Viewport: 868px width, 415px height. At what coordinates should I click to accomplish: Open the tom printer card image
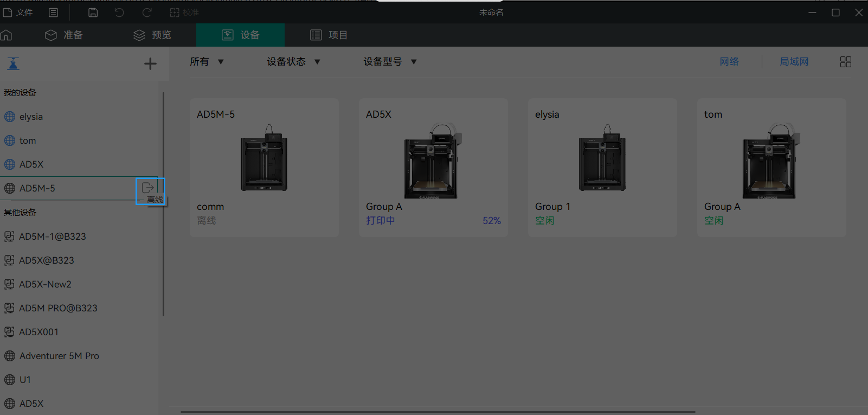(x=771, y=161)
